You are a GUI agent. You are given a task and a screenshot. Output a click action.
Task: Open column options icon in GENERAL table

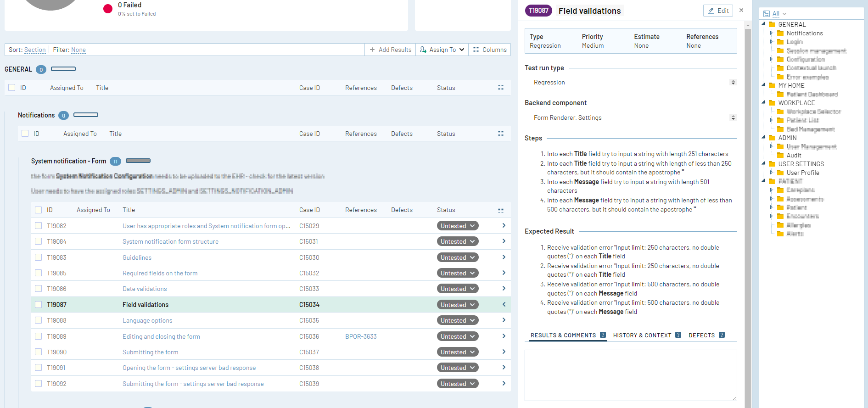click(501, 88)
